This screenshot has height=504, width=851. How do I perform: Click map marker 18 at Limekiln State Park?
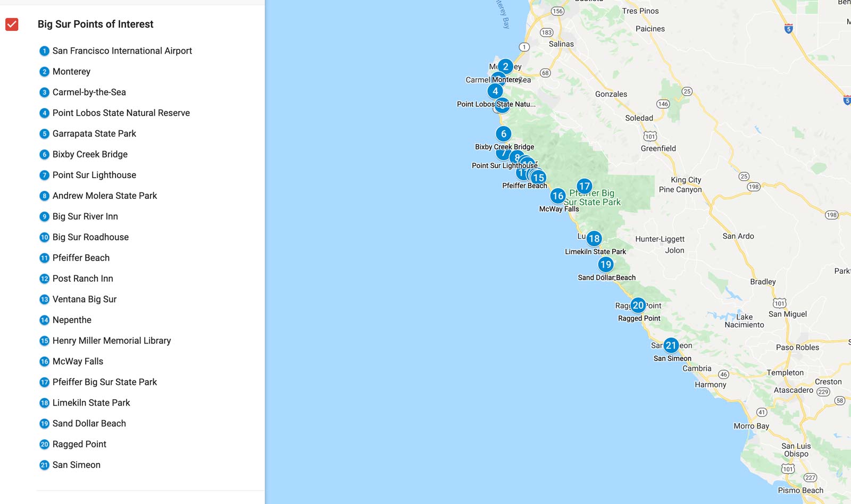point(594,239)
